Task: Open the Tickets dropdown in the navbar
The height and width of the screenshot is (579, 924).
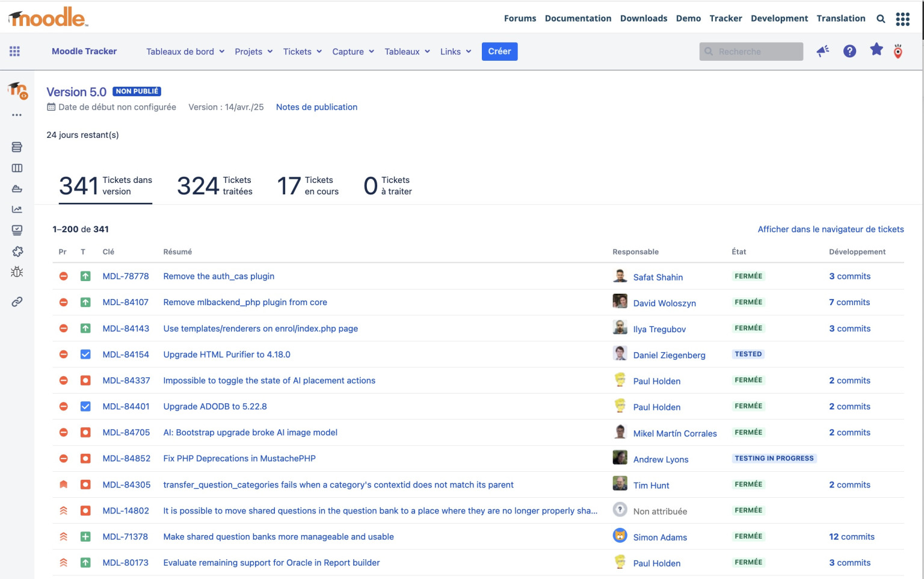Action: click(x=301, y=52)
